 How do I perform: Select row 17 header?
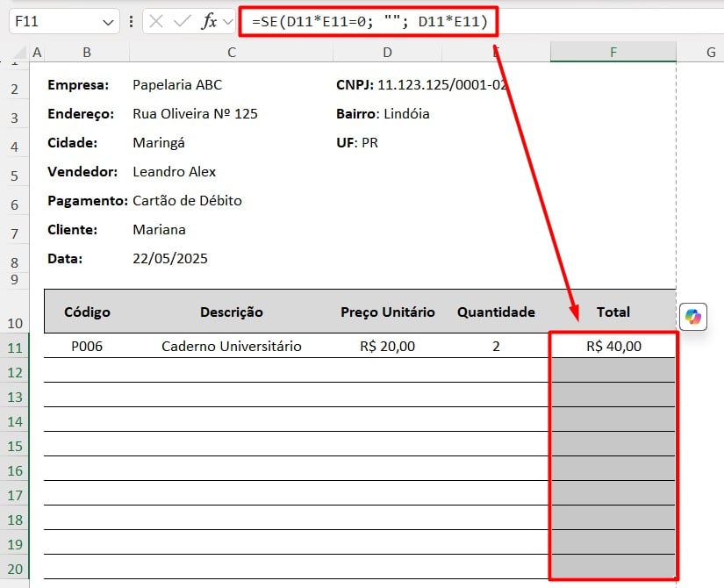click(15, 495)
